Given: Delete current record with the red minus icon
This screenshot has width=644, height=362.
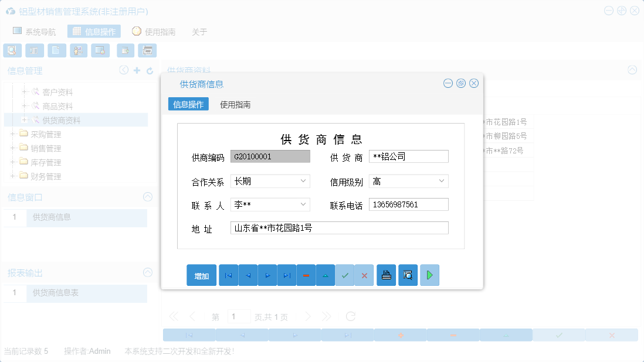Looking at the screenshot, I should coord(306,275).
